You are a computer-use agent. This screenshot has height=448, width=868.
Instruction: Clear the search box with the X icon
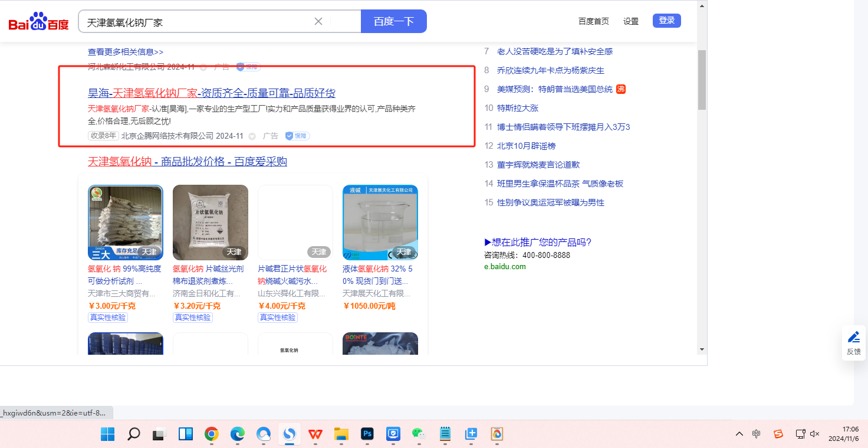(x=318, y=22)
